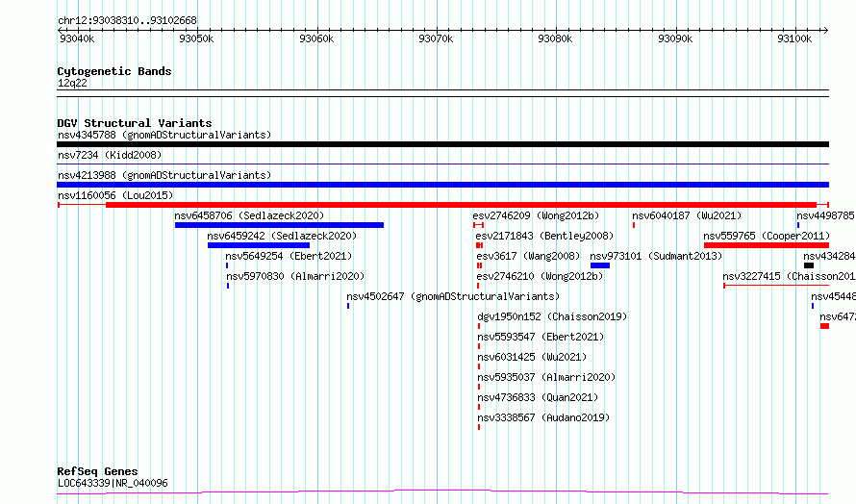This screenshot has height=504, width=856.
Task: Click the blue bar under nsv6458706
Action: [279, 225]
